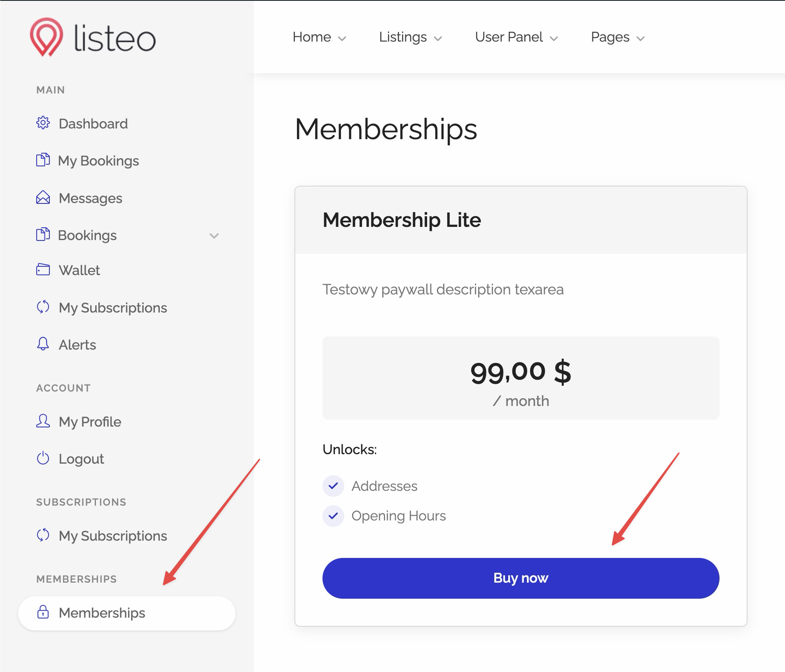Open the User Panel dropdown menu

click(516, 37)
